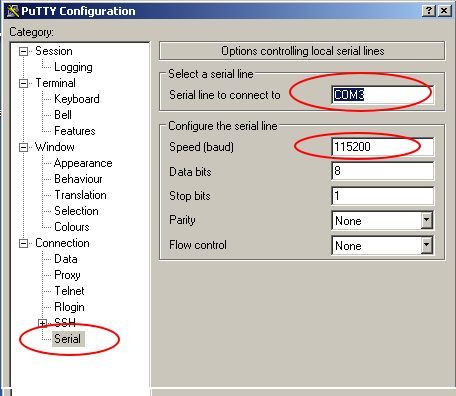
Task: Expand the SSH tree node
Action: tap(42, 323)
